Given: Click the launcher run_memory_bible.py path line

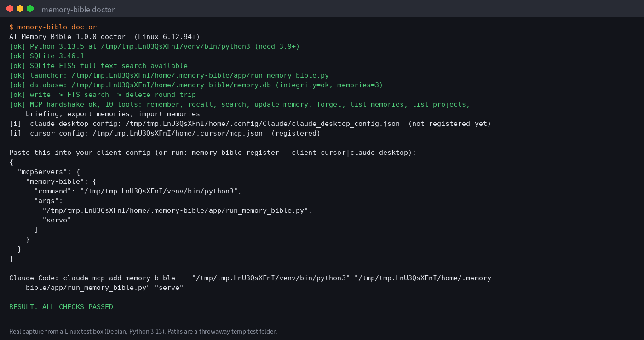Looking at the screenshot, I should [169, 75].
